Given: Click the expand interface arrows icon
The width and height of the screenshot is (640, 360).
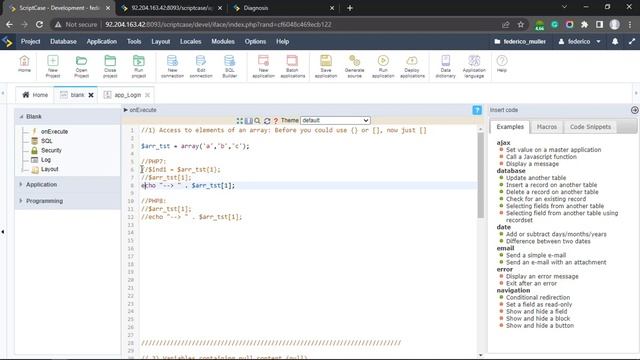Looking at the screenshot, I should [x=632, y=41].
